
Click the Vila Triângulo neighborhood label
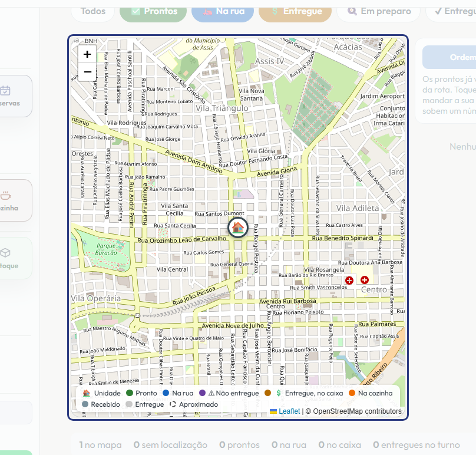222,108
